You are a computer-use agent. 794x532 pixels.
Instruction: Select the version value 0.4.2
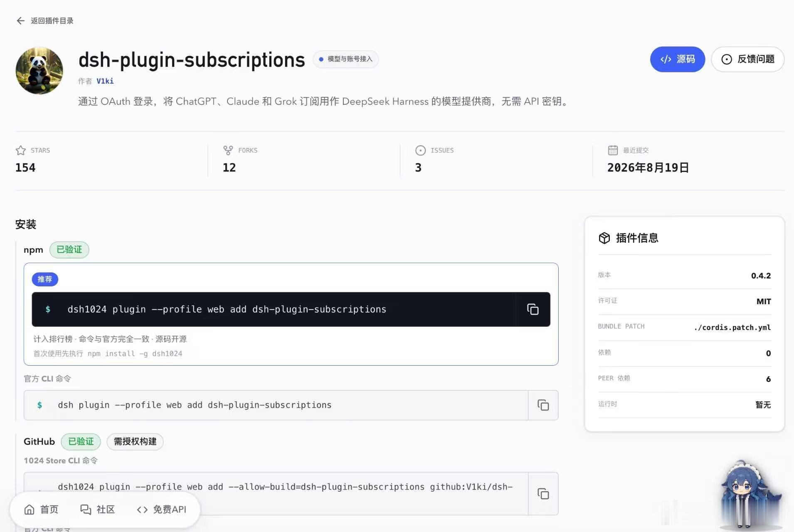coord(761,276)
